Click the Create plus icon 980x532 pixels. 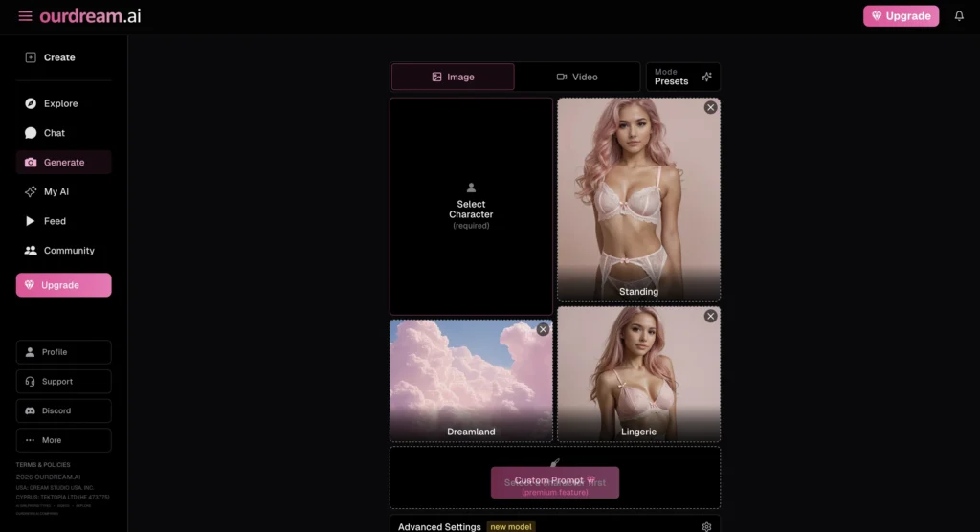30,57
